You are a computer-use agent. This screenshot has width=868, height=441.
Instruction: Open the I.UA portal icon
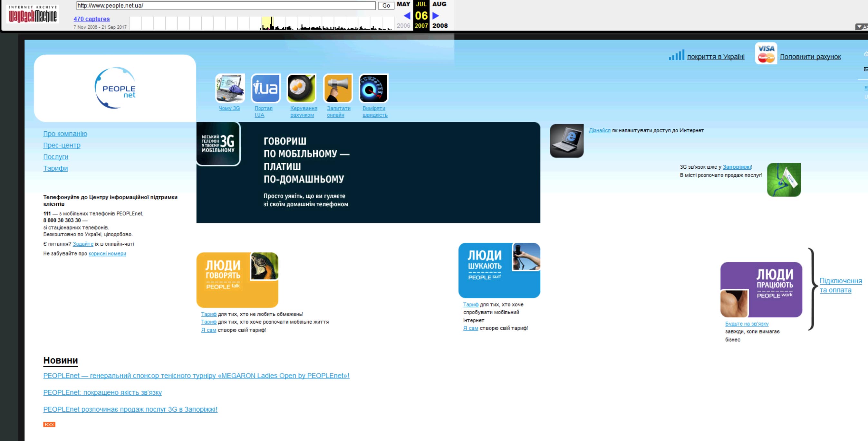(265, 88)
